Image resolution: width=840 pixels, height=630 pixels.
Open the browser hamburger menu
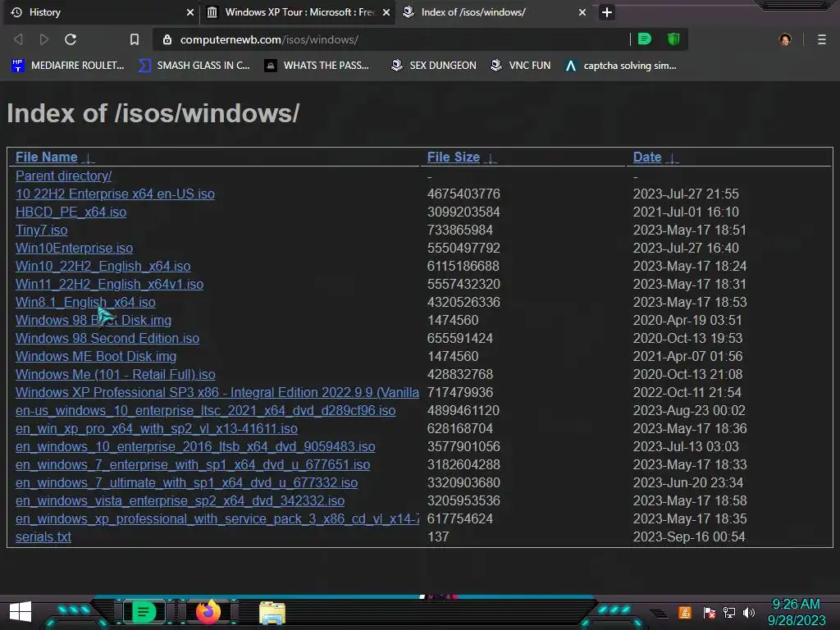point(822,39)
